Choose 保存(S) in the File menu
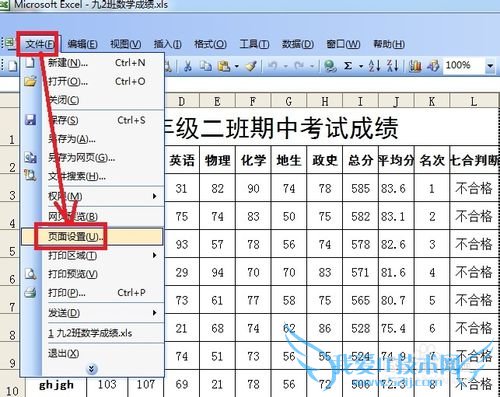Viewport: 500px width, 397px height. click(x=92, y=120)
